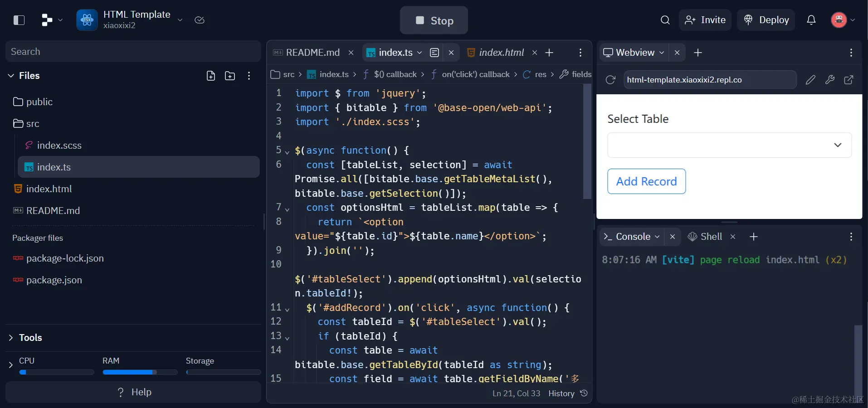Open the Replit logo menu
Viewport: 868px width, 408px height.
click(52, 20)
